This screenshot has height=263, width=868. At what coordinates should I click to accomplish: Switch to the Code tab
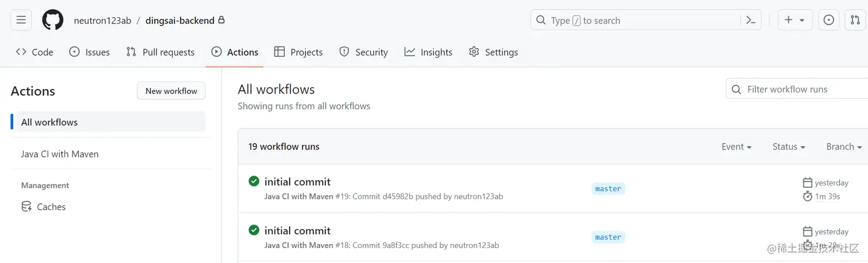pyautogui.click(x=34, y=52)
